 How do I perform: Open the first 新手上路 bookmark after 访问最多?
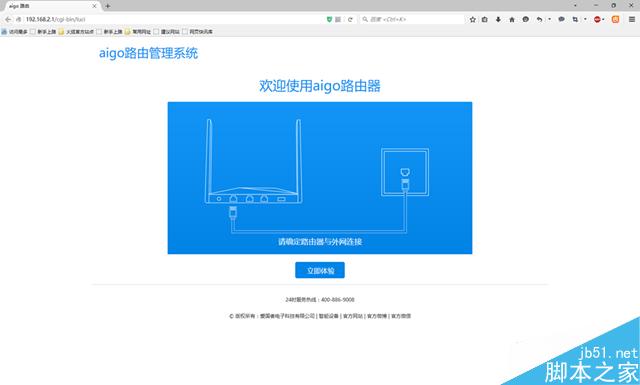pyautogui.click(x=43, y=31)
